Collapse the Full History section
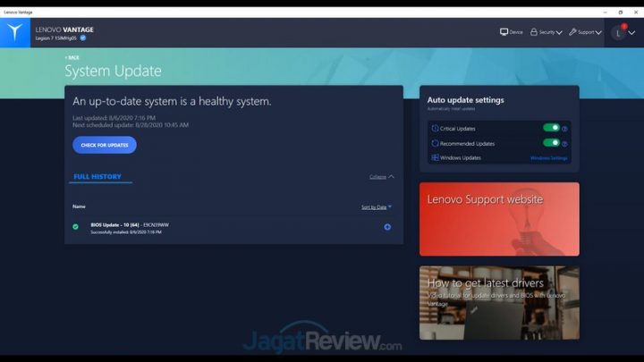The width and height of the screenshot is (644, 362). [x=381, y=177]
